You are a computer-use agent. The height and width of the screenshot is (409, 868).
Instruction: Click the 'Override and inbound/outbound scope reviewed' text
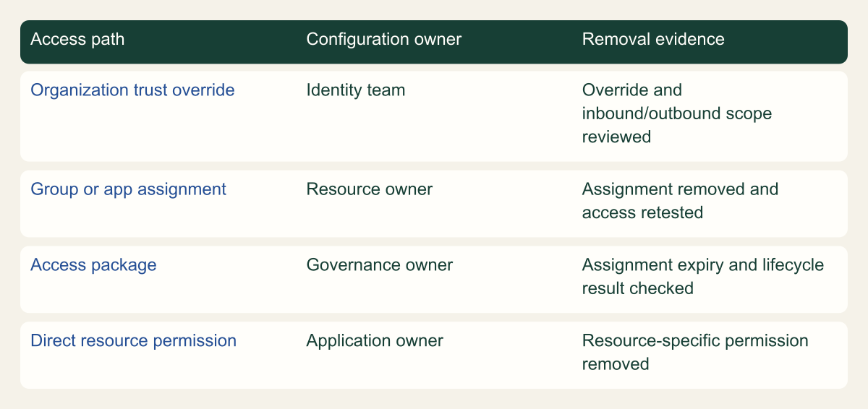[x=677, y=113]
